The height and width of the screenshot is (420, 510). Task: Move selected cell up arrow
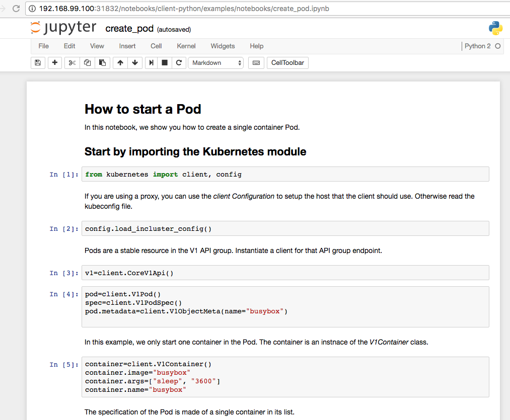pos(120,63)
